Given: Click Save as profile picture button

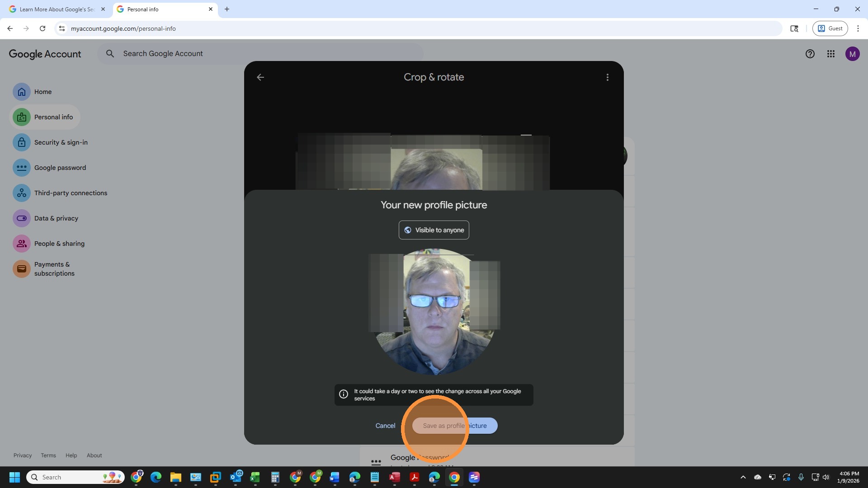Looking at the screenshot, I should (454, 426).
